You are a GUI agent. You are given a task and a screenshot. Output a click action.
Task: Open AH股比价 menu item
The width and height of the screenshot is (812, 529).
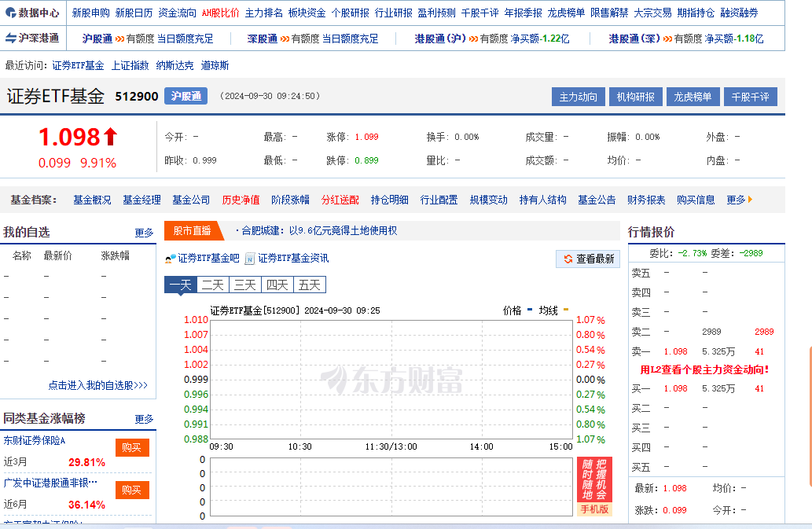tap(221, 13)
